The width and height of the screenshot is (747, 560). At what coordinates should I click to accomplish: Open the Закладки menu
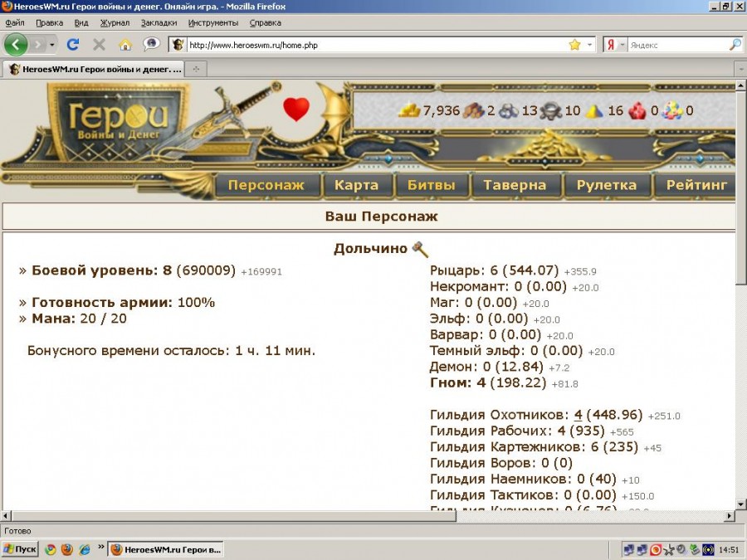click(x=159, y=23)
